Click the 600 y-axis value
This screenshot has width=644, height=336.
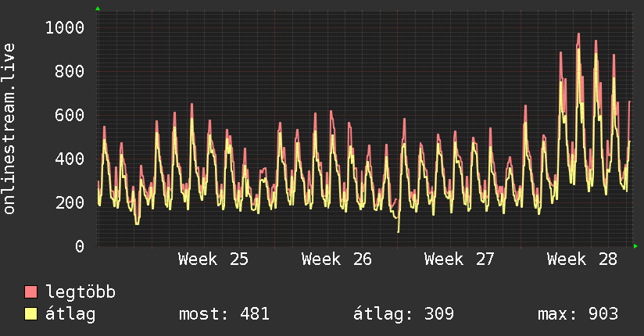click(x=70, y=115)
